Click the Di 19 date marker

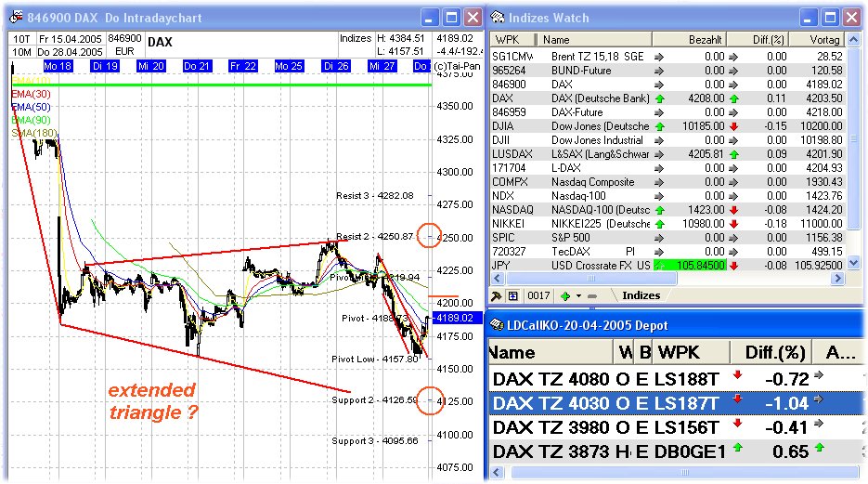(x=105, y=66)
